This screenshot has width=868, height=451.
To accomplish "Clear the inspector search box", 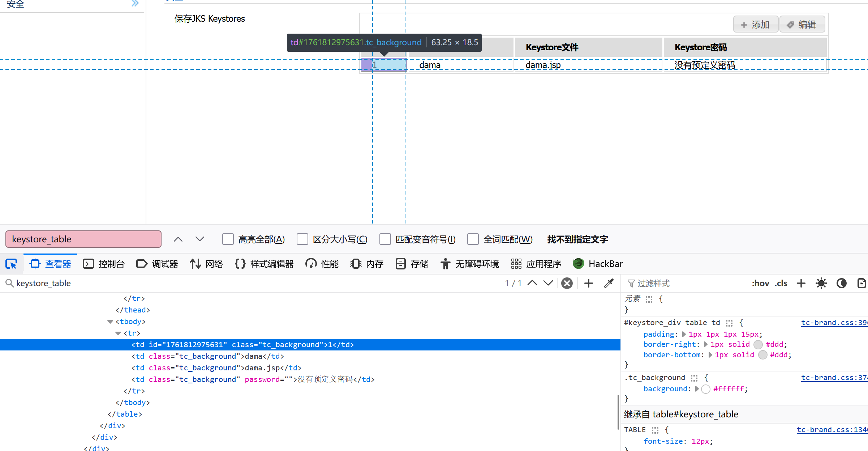I will [x=567, y=283].
